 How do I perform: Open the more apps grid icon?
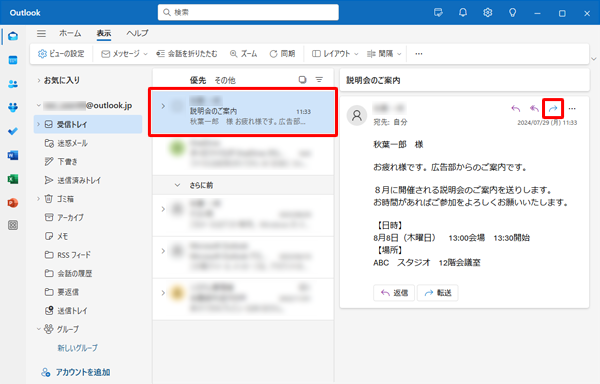13,225
